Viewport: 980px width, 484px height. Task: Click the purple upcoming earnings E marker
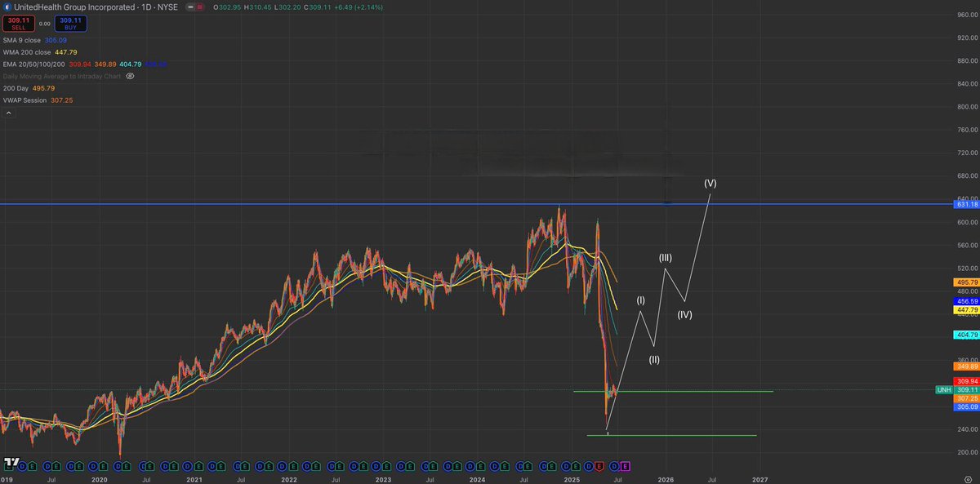[625, 465]
